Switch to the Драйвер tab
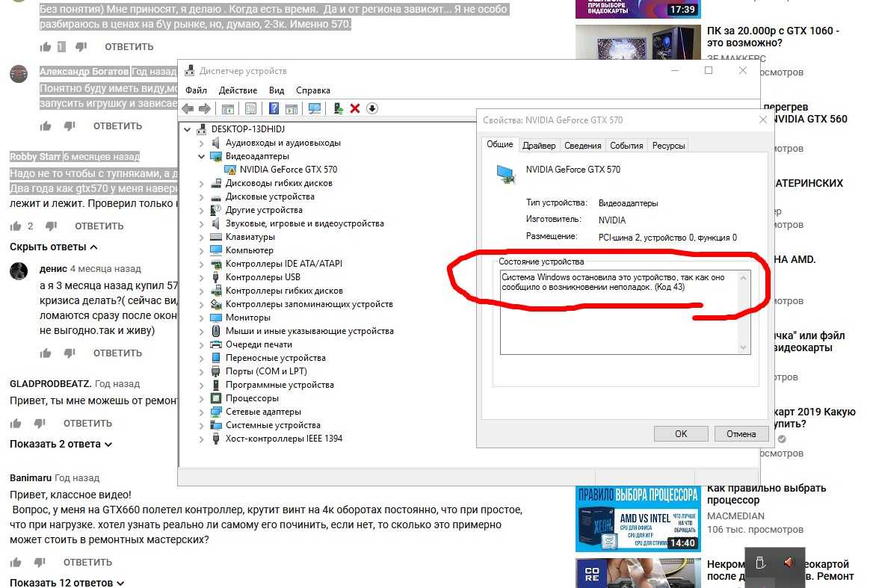The height and width of the screenshot is (588, 873). click(x=538, y=146)
